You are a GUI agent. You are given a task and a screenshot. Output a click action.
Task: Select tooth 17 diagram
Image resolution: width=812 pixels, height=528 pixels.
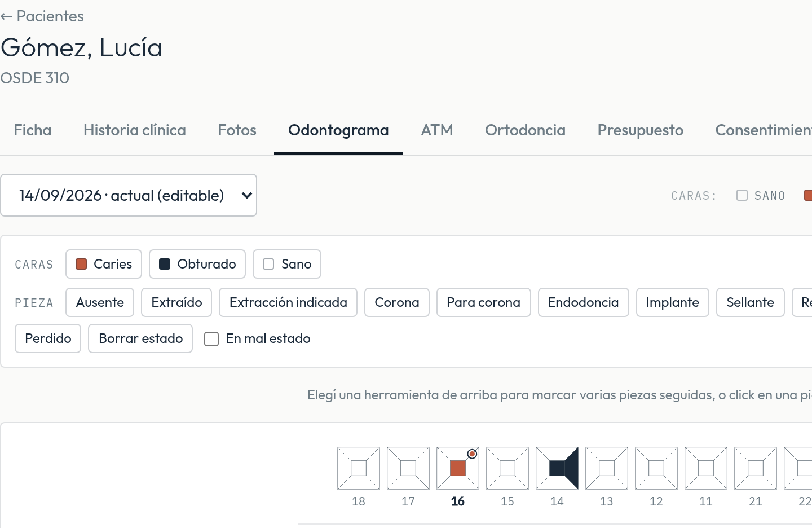click(x=408, y=468)
